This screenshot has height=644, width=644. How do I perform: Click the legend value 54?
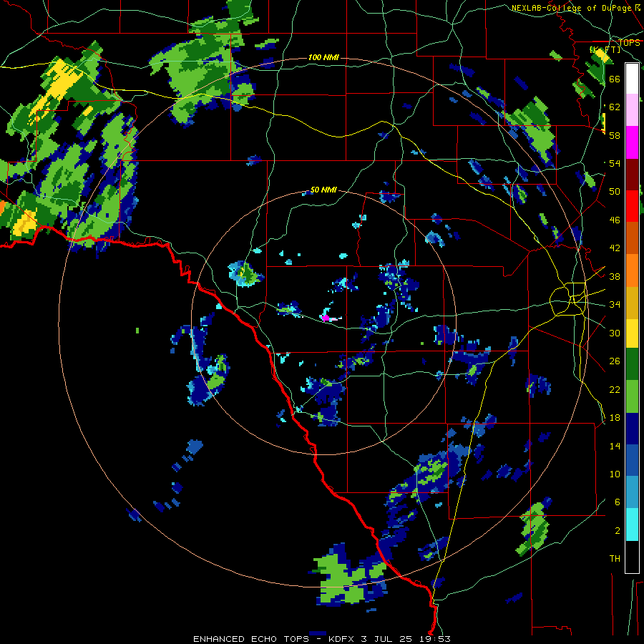tap(615, 163)
